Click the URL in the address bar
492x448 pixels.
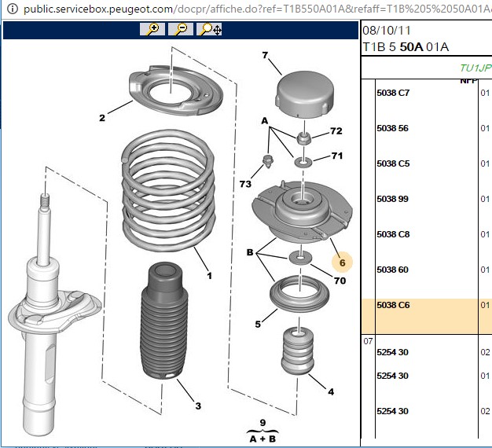click(257, 9)
